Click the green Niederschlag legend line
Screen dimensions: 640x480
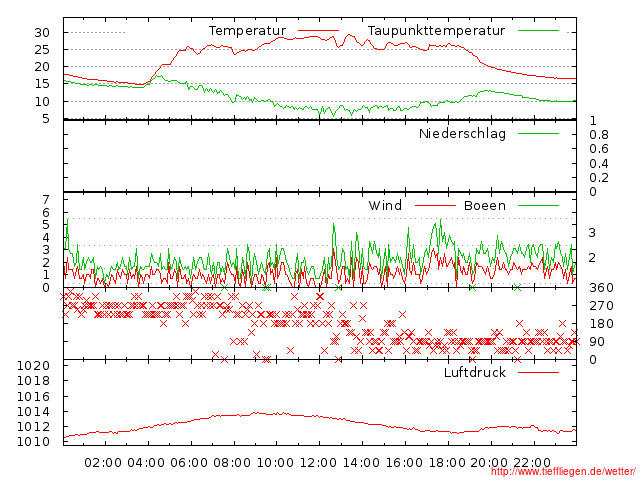click(x=538, y=133)
